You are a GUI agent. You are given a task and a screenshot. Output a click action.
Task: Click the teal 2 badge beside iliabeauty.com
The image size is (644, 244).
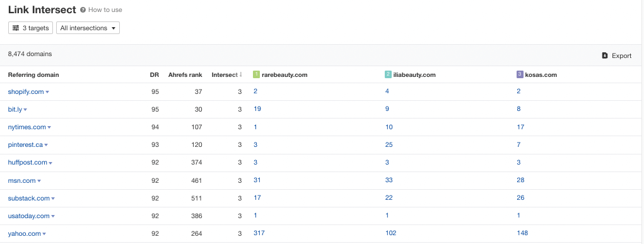[388, 74]
